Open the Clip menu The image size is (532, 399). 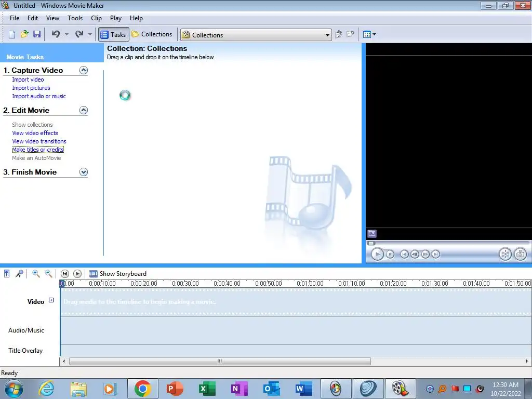coord(96,18)
